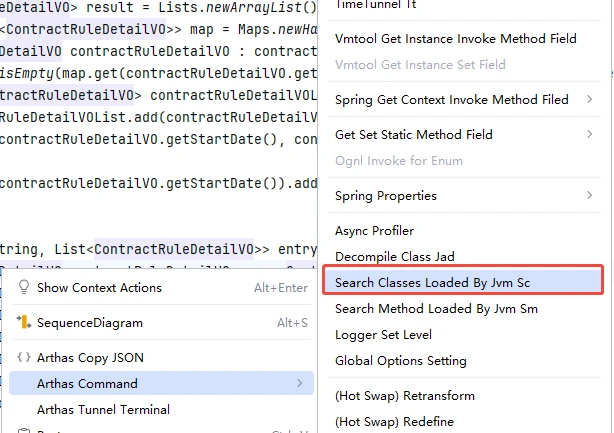
Task: Open the Get Set Static Method Field submenu arrow
Action: pyautogui.click(x=589, y=135)
